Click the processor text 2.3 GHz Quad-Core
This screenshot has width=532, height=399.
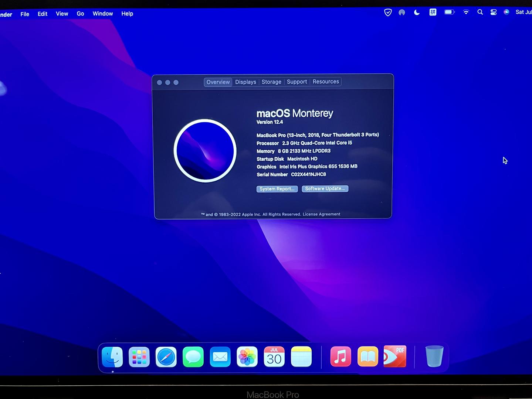[x=317, y=143]
